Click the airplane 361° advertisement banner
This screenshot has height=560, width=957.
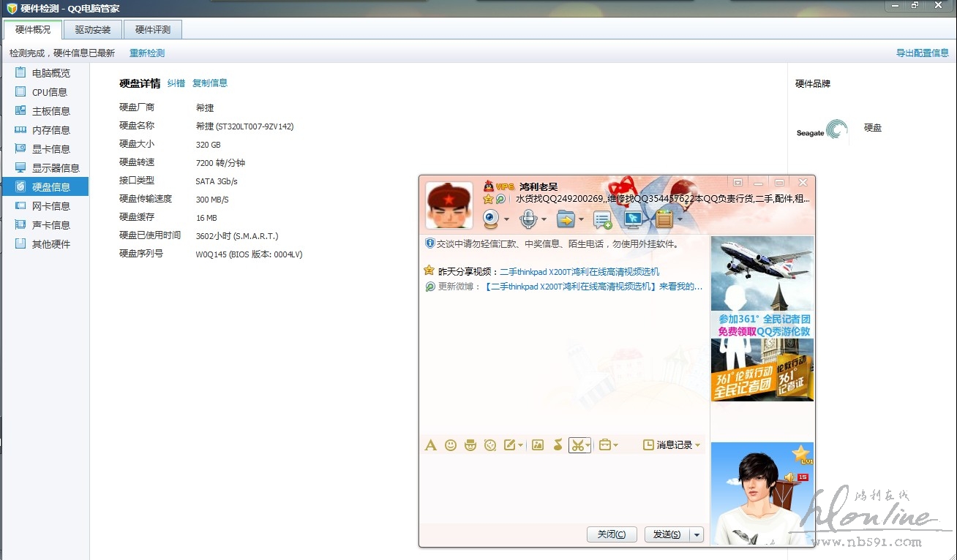click(x=762, y=318)
